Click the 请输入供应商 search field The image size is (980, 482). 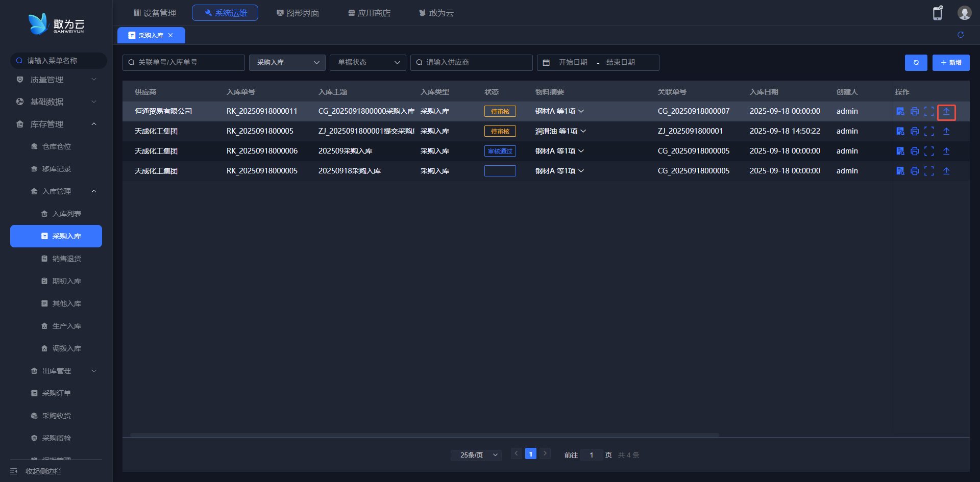(x=472, y=63)
